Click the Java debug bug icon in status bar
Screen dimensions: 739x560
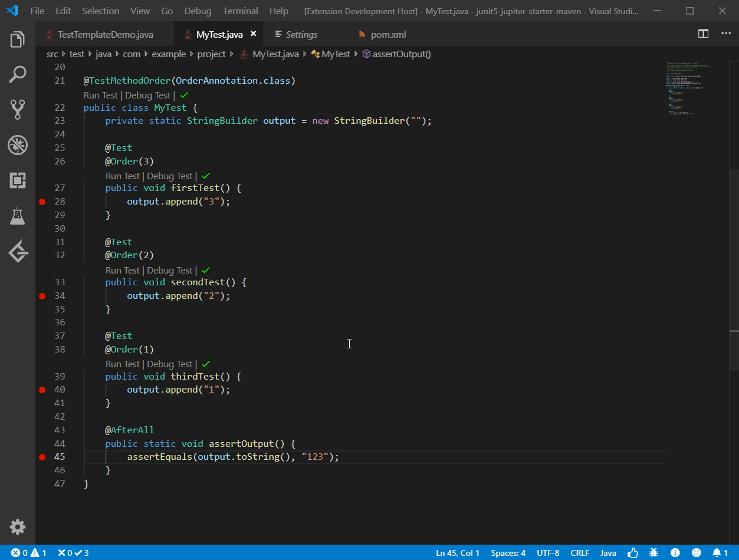pos(653,553)
